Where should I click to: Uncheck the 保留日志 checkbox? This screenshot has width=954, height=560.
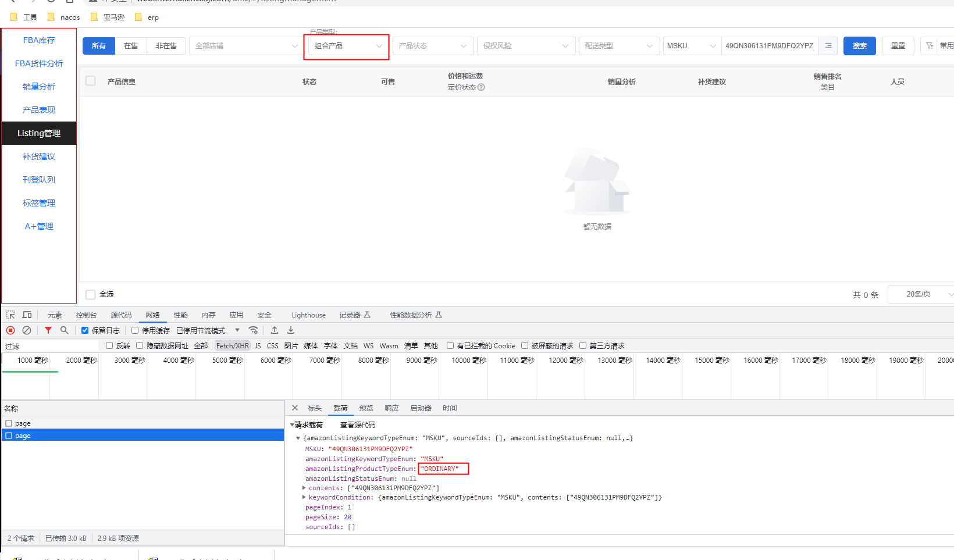pos(85,330)
